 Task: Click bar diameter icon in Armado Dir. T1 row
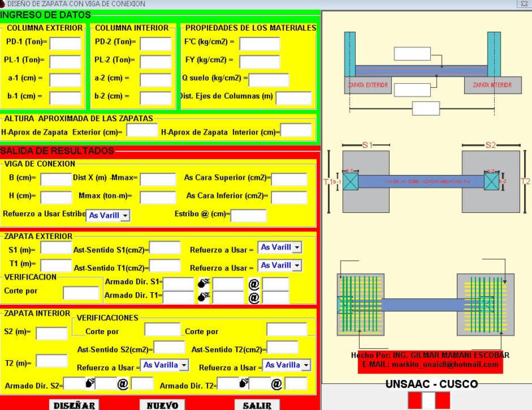point(203,298)
